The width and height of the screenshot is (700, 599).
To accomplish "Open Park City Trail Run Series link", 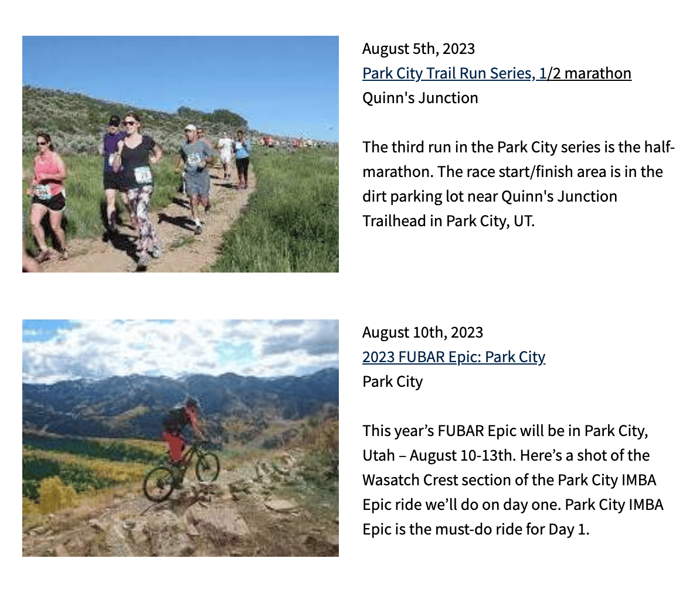I will [x=496, y=73].
